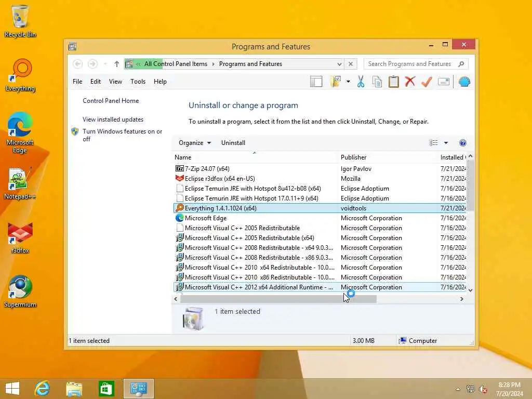Click horizontal scrollbar right arrow
532x399 pixels.
(x=461, y=299)
